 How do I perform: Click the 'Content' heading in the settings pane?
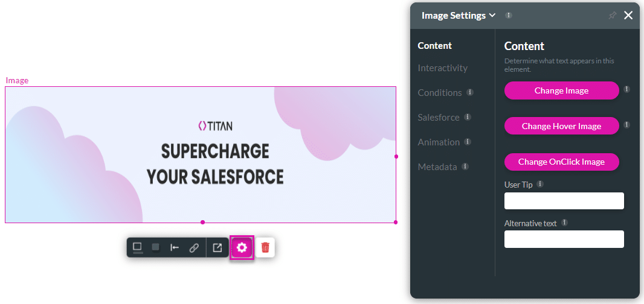[x=524, y=46]
